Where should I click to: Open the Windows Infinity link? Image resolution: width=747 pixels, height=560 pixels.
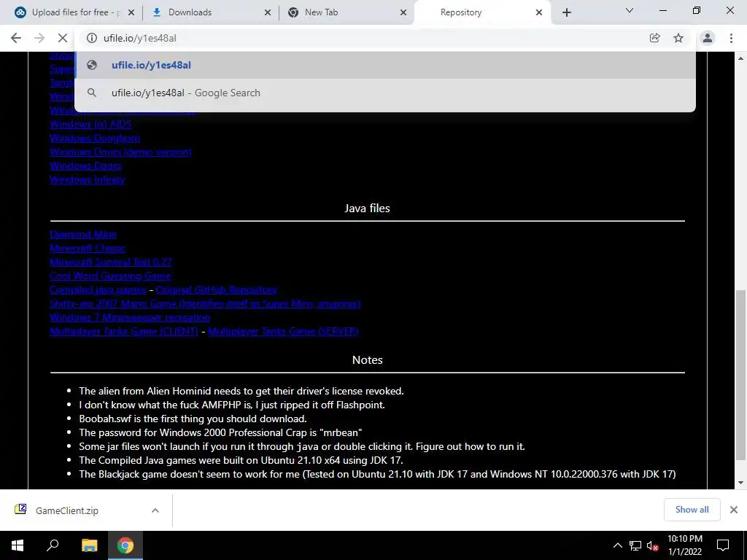(88, 179)
